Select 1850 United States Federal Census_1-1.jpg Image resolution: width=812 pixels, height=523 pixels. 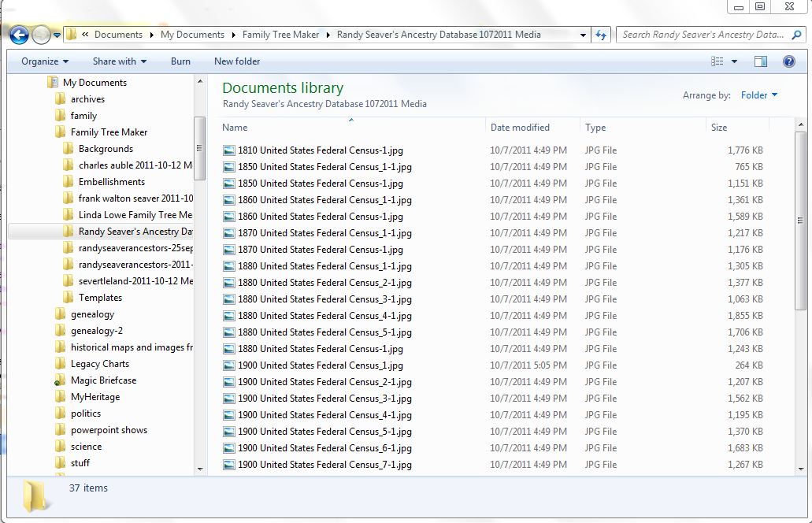(x=324, y=167)
